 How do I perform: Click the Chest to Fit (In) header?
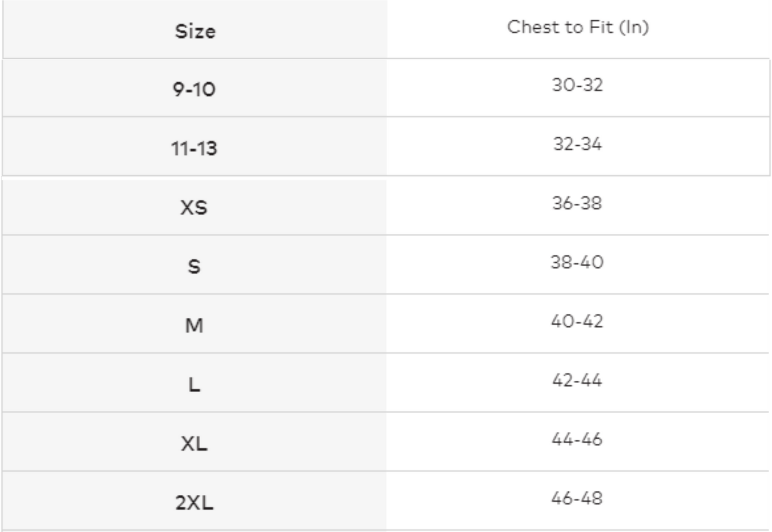pos(578,27)
